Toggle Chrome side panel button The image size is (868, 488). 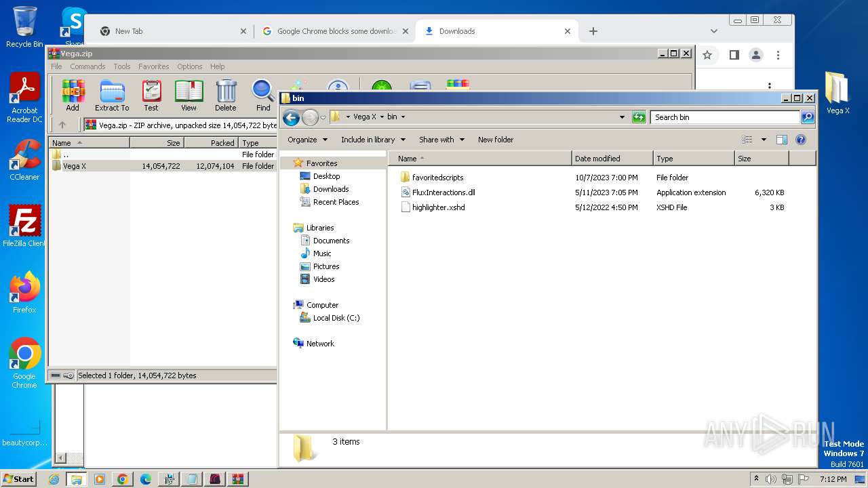734,55
